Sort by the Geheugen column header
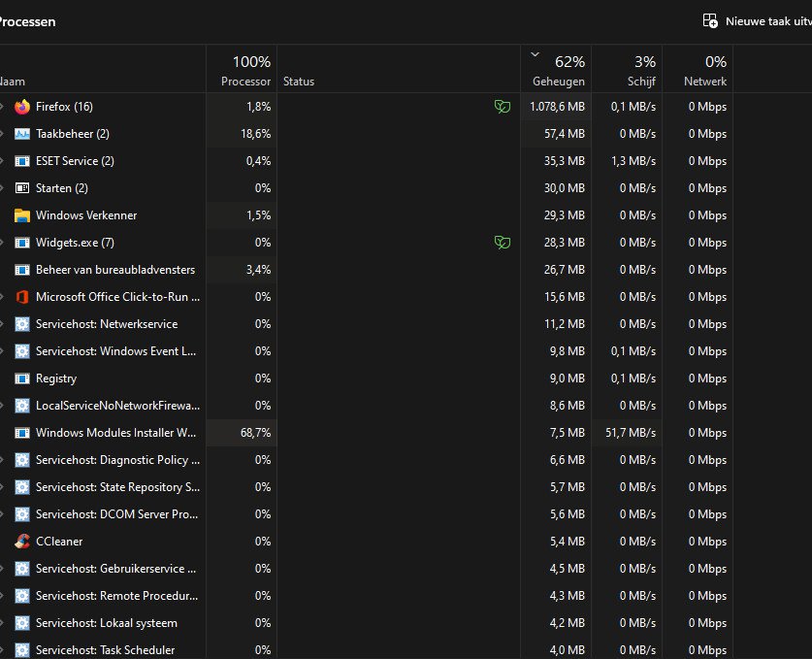The width and height of the screenshot is (812, 659). click(x=556, y=70)
